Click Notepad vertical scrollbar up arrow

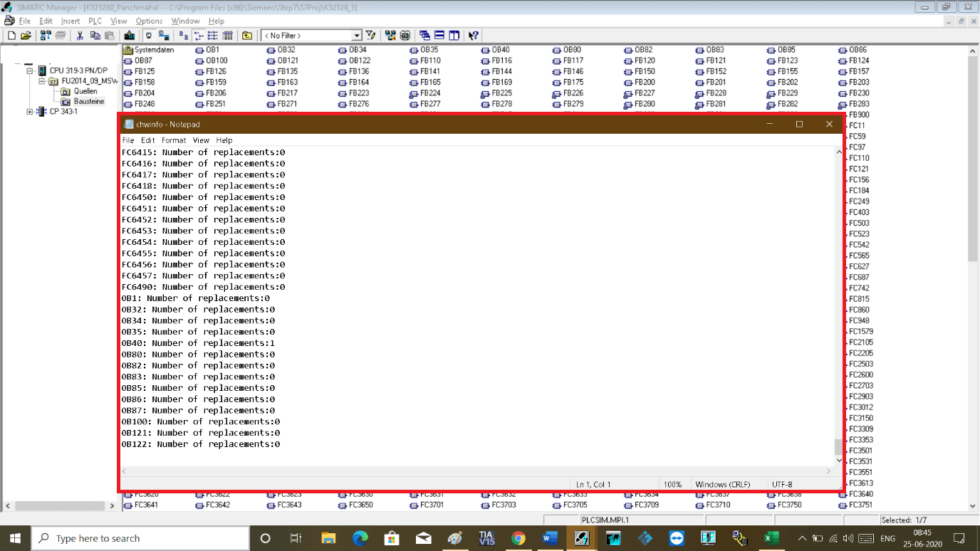[838, 152]
